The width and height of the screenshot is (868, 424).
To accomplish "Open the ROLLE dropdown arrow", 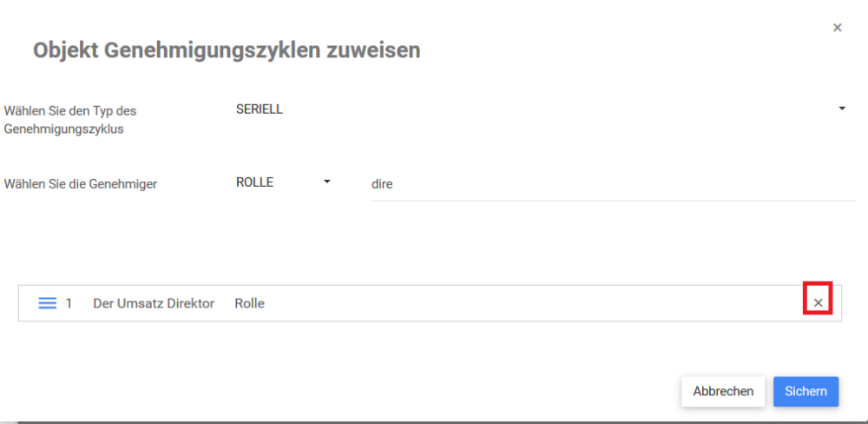I will [x=327, y=182].
